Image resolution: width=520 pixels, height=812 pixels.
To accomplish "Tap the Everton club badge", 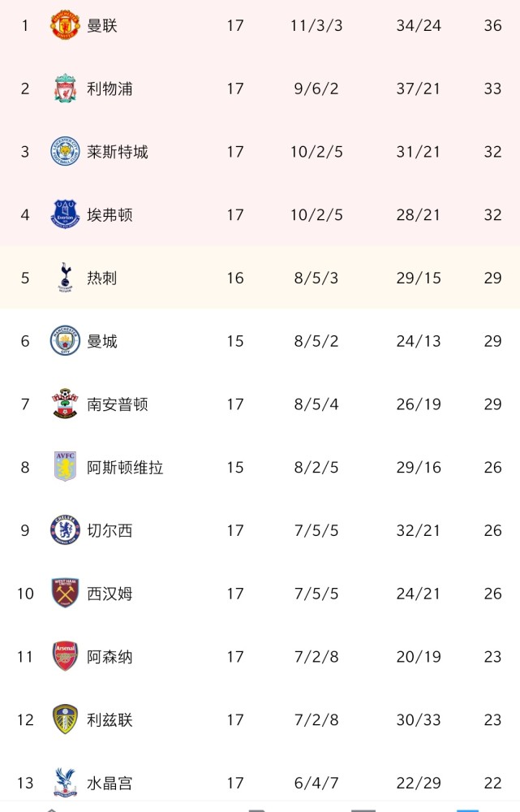I will [x=65, y=214].
